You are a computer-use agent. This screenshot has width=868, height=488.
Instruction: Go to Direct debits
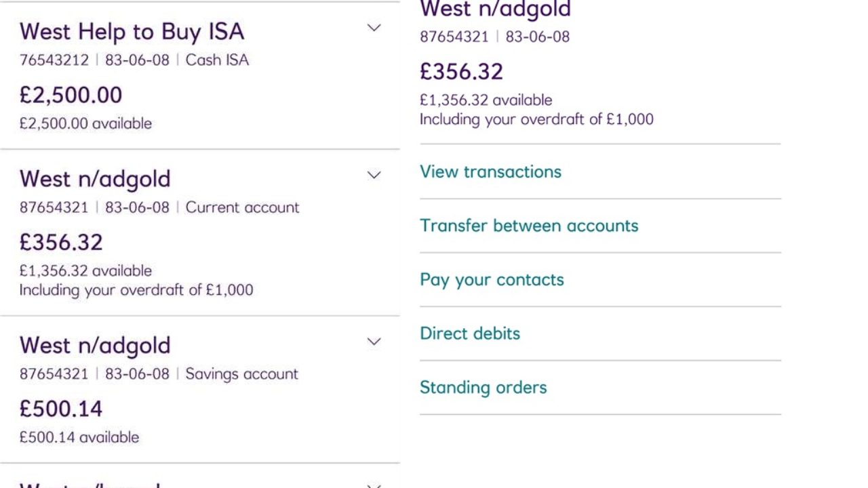(x=470, y=333)
